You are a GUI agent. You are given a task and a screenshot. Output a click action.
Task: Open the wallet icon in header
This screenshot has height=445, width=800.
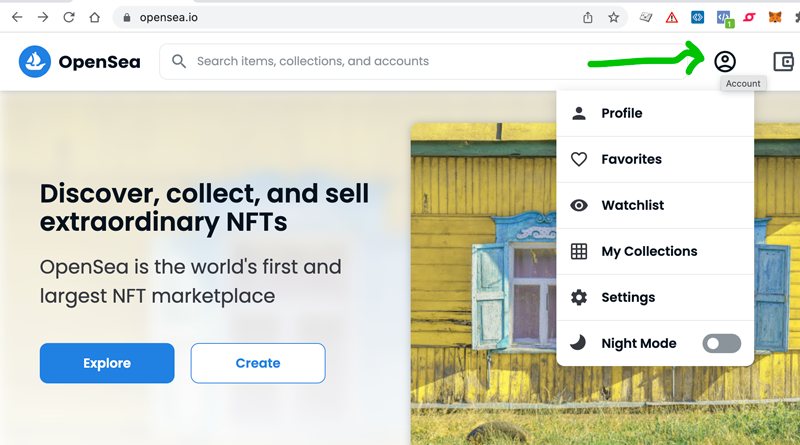click(x=783, y=62)
